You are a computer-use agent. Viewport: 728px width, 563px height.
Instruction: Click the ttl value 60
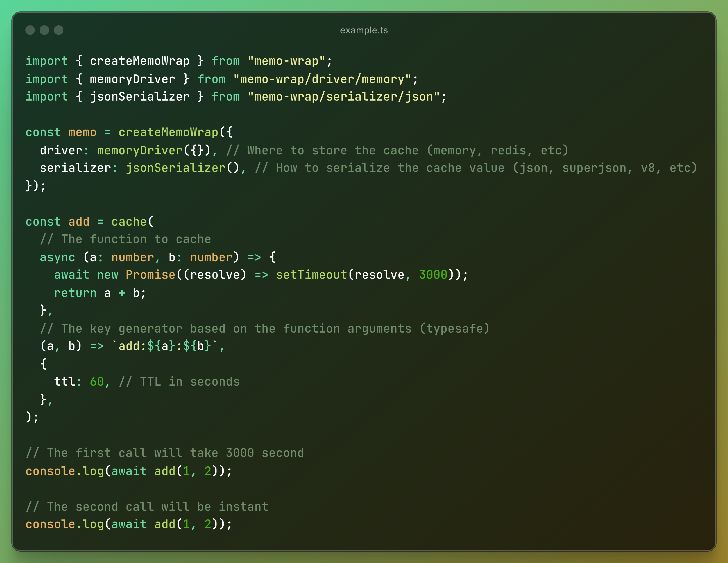[x=97, y=382]
